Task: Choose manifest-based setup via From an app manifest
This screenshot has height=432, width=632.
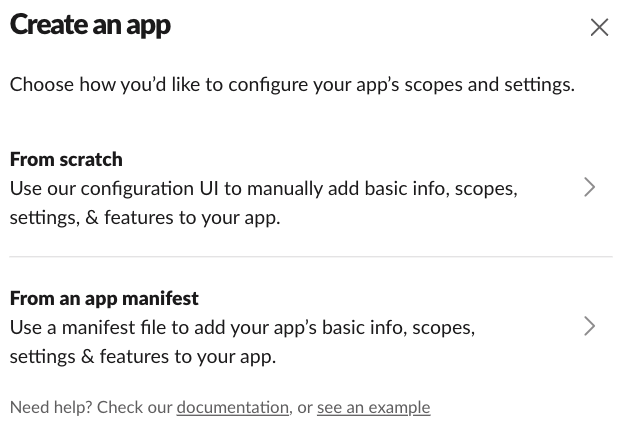Action: 311,327
